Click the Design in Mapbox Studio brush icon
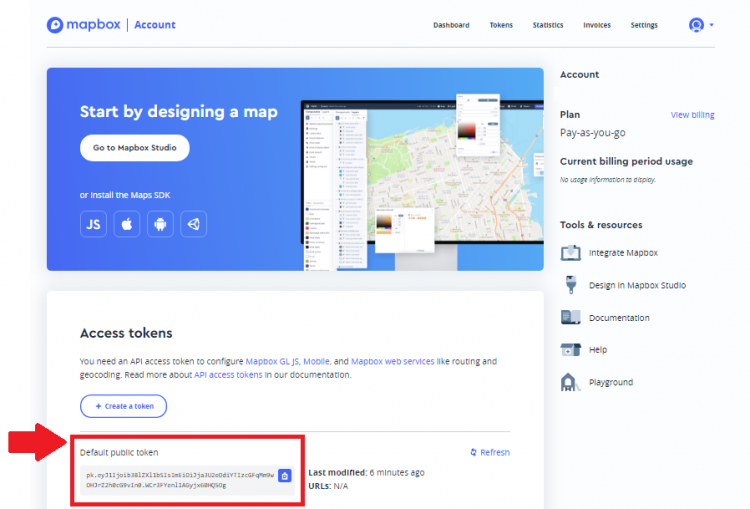This screenshot has height=509, width=750. 571,285
